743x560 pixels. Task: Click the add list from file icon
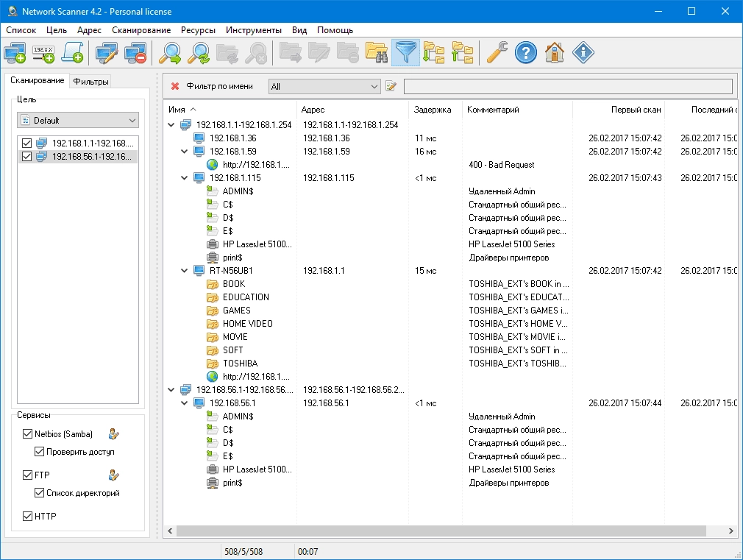click(73, 53)
